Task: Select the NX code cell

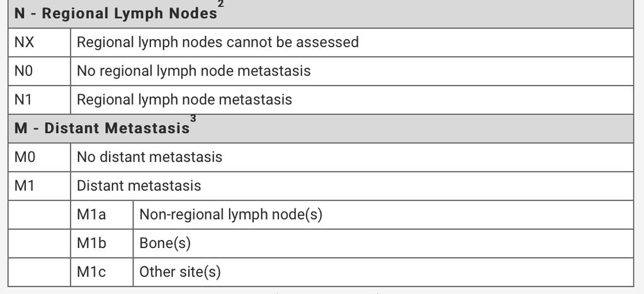Action: [x=40, y=42]
